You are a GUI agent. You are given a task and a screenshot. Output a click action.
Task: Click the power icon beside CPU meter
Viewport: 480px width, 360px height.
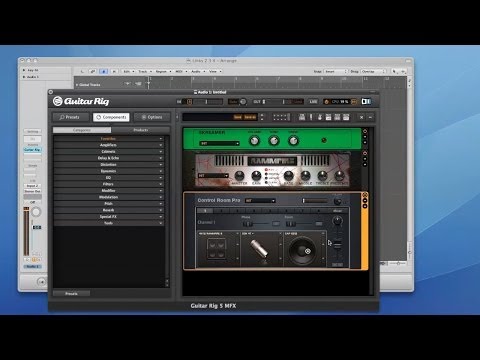click(x=327, y=102)
